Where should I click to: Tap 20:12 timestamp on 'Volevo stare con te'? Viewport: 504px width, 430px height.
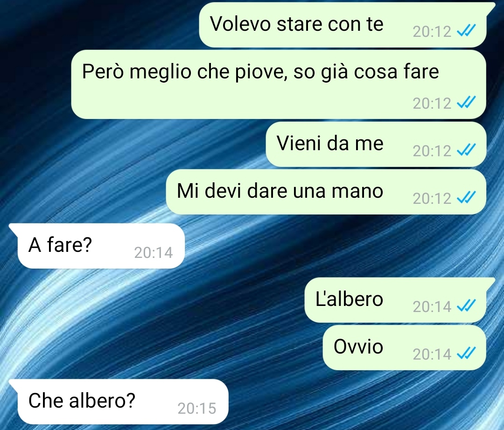[432, 31]
